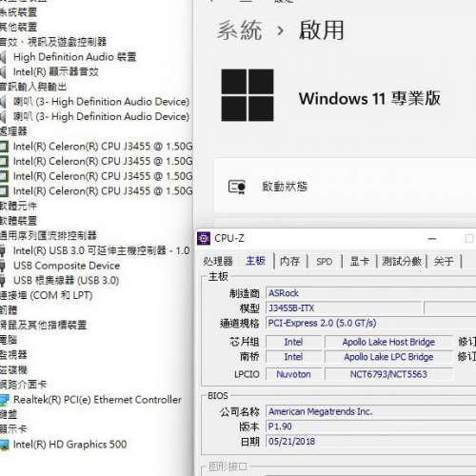This screenshot has width=476, height=476.
Task: Open the 測試分數 tab in CPU-Z
Action: pyautogui.click(x=402, y=261)
